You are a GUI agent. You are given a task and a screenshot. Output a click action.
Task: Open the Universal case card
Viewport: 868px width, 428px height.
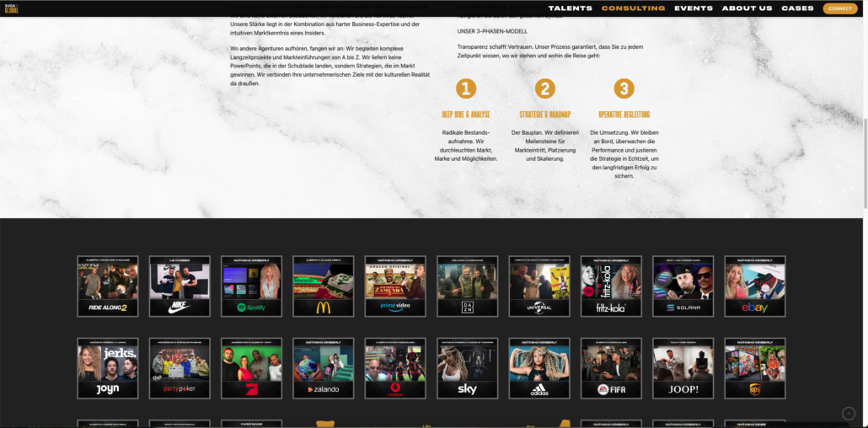click(539, 286)
